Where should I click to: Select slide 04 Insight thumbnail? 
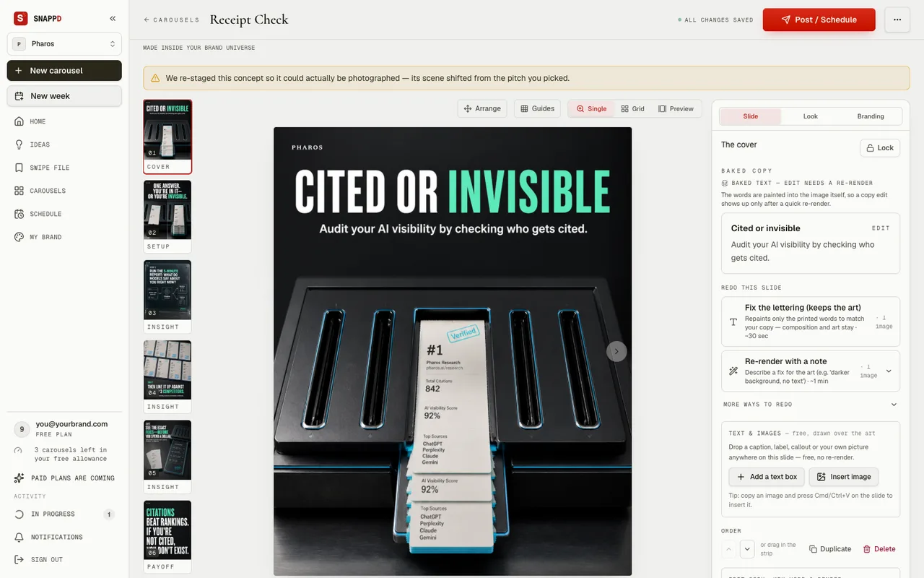coord(167,376)
